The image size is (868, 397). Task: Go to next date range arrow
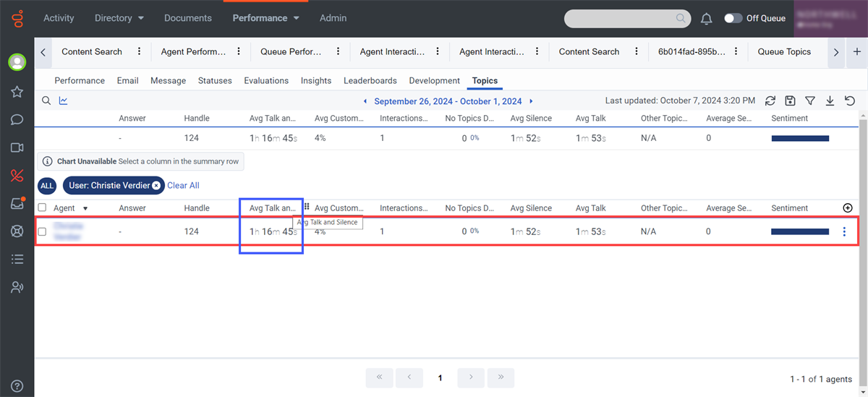pyautogui.click(x=531, y=101)
